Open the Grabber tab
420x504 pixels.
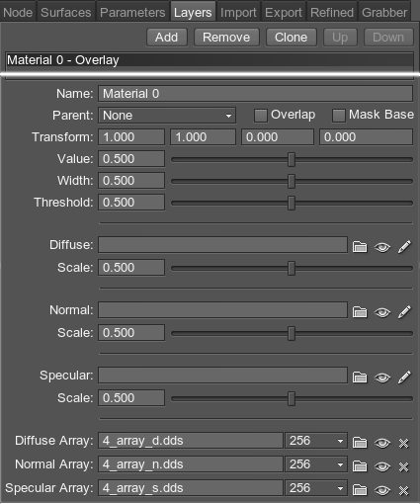click(384, 12)
